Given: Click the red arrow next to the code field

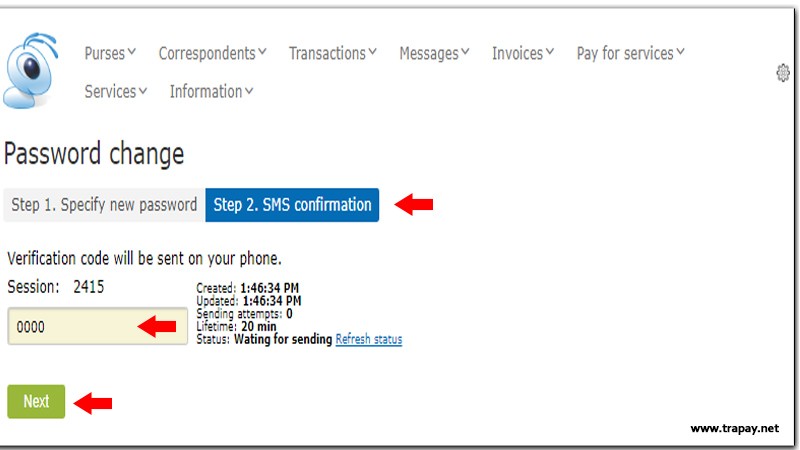Looking at the screenshot, I should (x=157, y=327).
